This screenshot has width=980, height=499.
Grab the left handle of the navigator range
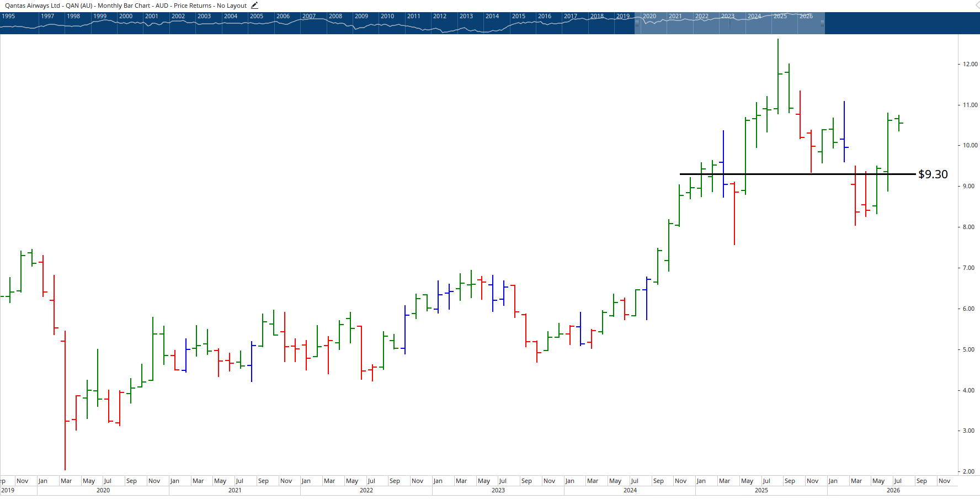637,23
